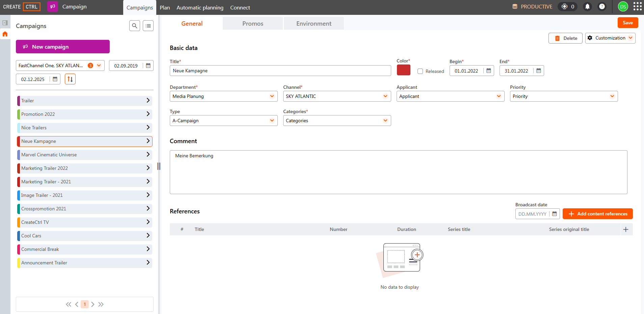Viewport: 644px width, 314px height.
Task: Select the Nice Trailers campaign
Action: 85,128
